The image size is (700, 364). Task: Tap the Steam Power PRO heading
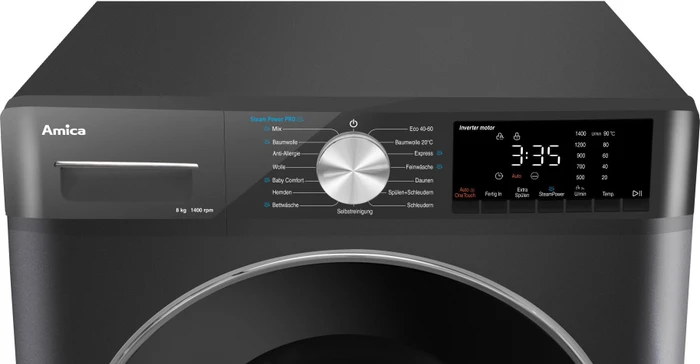pos(273,119)
